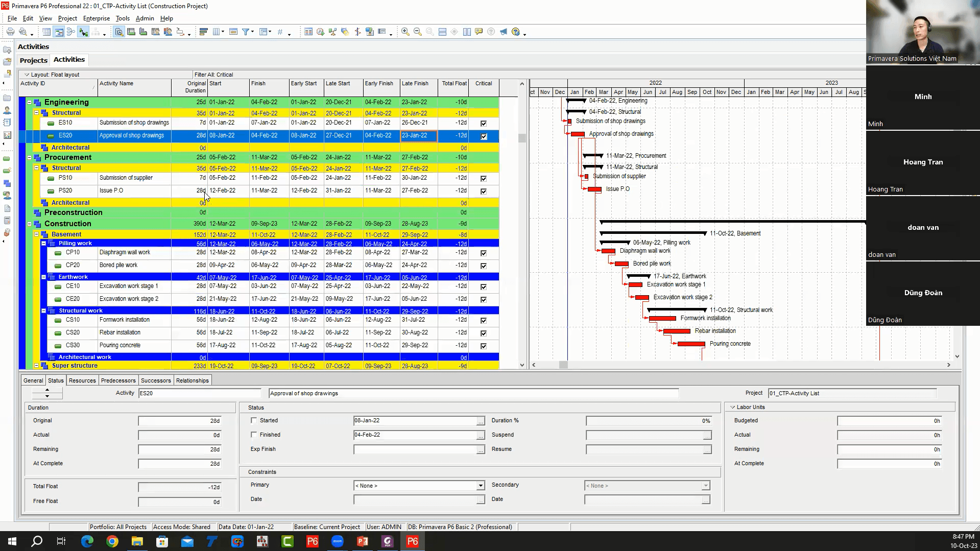Open the Enterprise menu
The image size is (980, 551).
tap(96, 18)
